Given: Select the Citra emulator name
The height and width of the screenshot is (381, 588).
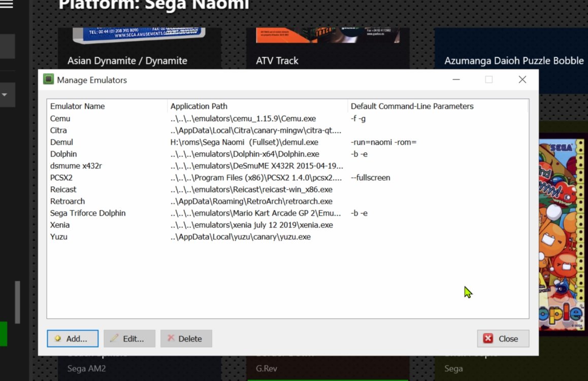Looking at the screenshot, I should click(58, 130).
